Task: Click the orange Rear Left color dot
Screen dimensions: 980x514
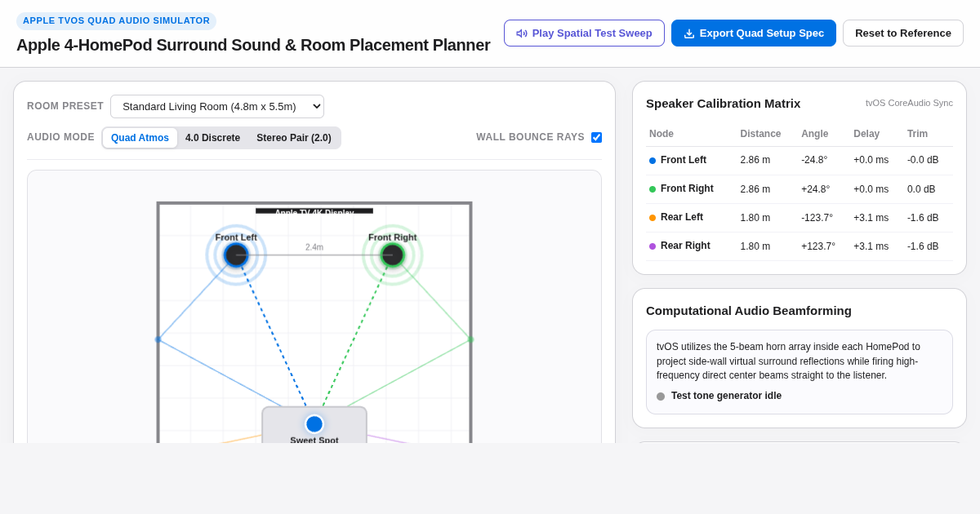Action: pos(653,218)
